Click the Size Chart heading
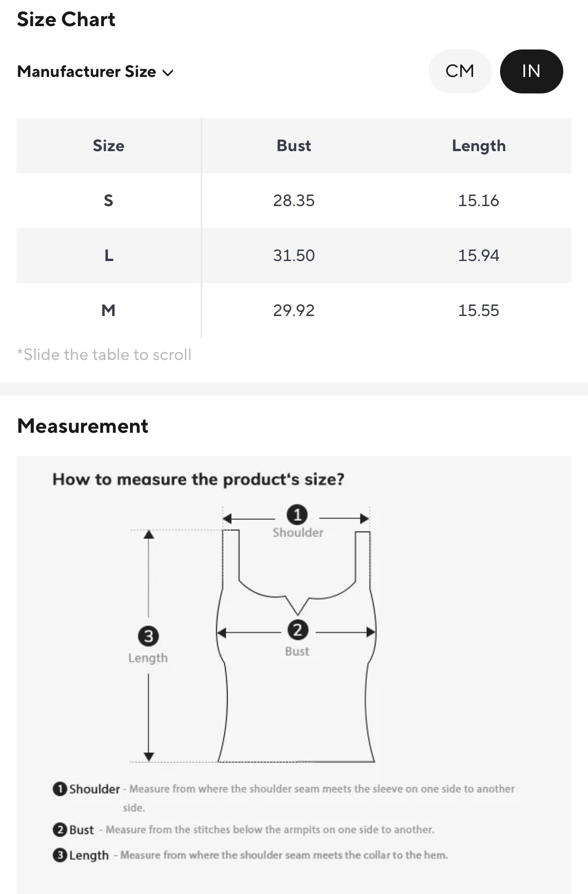Viewport: 588px width, 894px height. [x=66, y=19]
